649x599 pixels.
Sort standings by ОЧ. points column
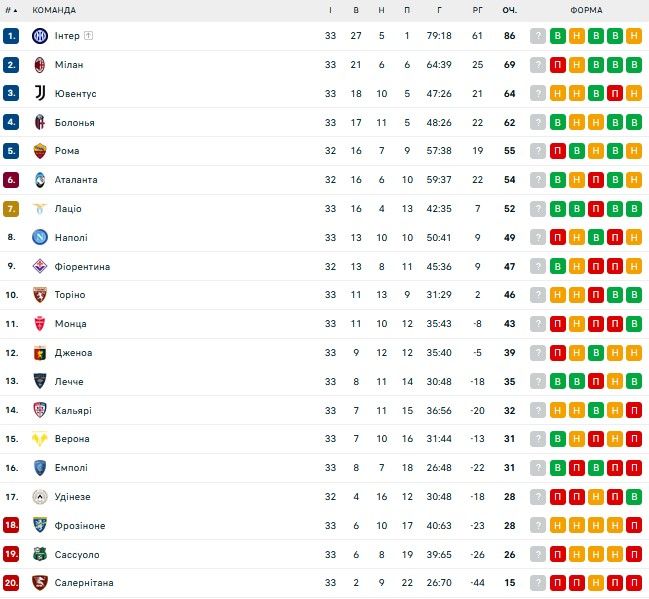509,10
